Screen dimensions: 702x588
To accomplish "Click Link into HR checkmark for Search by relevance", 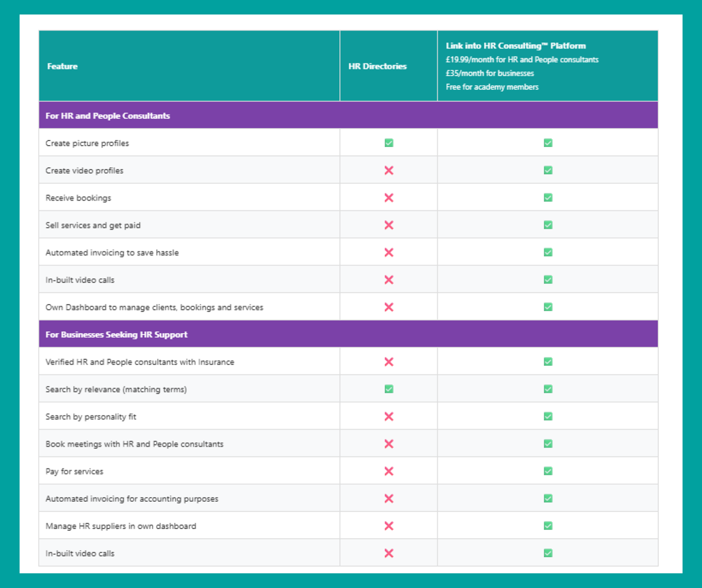I will [x=548, y=389].
